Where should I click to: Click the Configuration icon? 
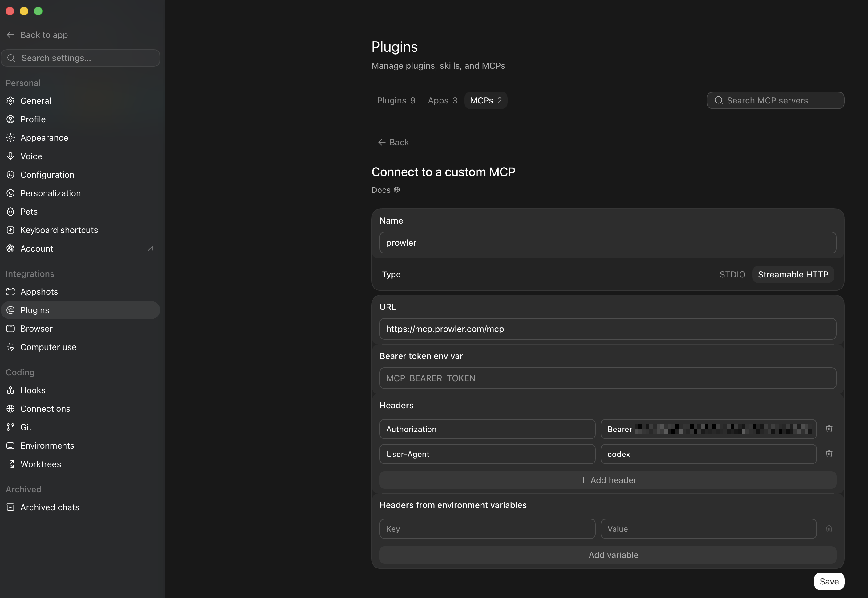[10, 175]
